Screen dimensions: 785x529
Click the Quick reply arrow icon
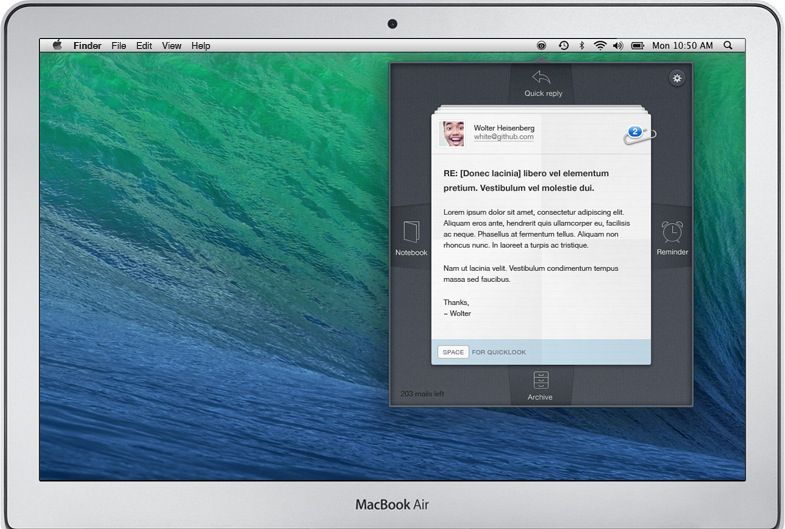pyautogui.click(x=541, y=78)
